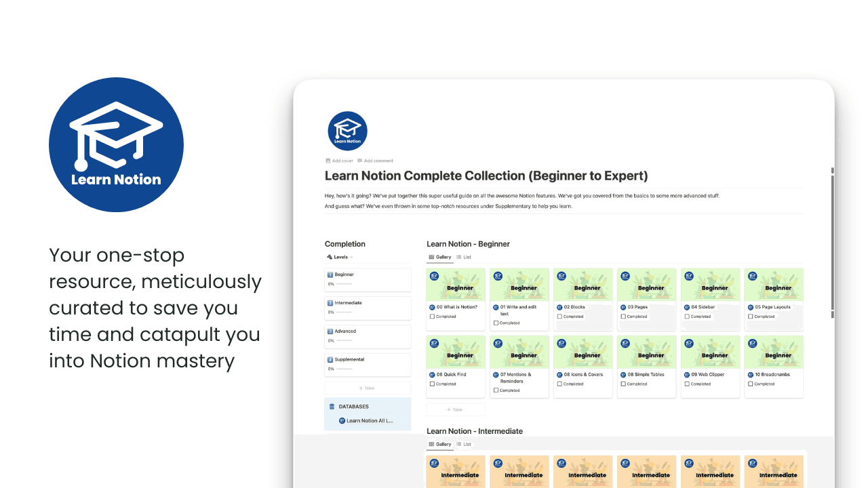Viewport: 868px width, 488px height.
Task: Check Completed for 01 Write and edit text
Action: click(496, 323)
